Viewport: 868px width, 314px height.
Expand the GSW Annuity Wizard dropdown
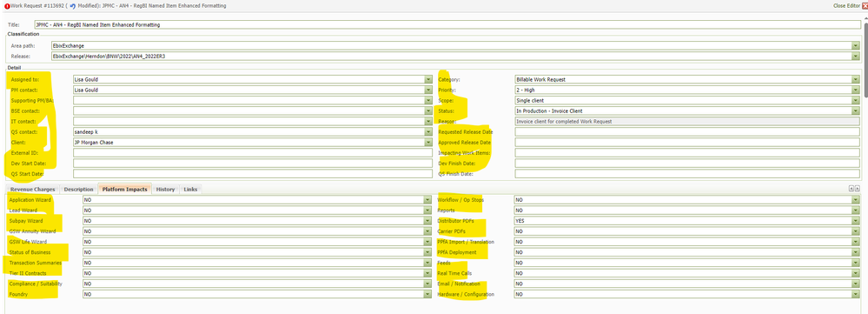point(427,230)
